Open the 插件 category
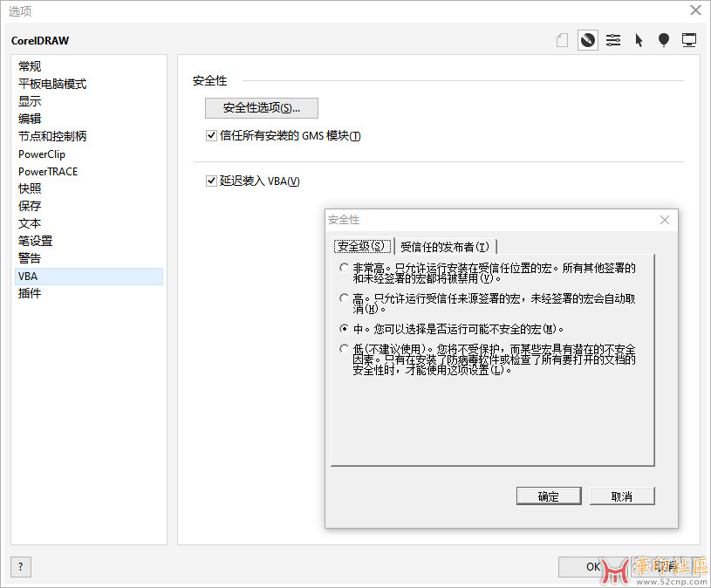The height and width of the screenshot is (588, 711). tap(89, 293)
